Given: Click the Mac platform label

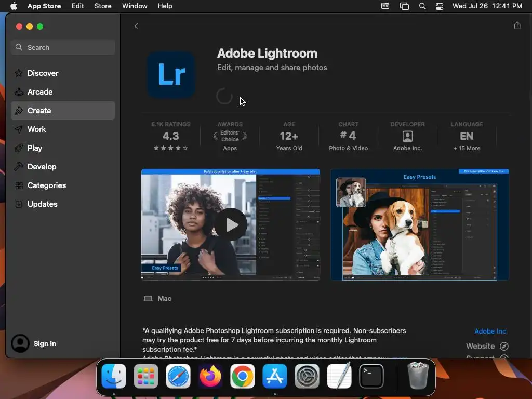Looking at the screenshot, I should point(165,299).
